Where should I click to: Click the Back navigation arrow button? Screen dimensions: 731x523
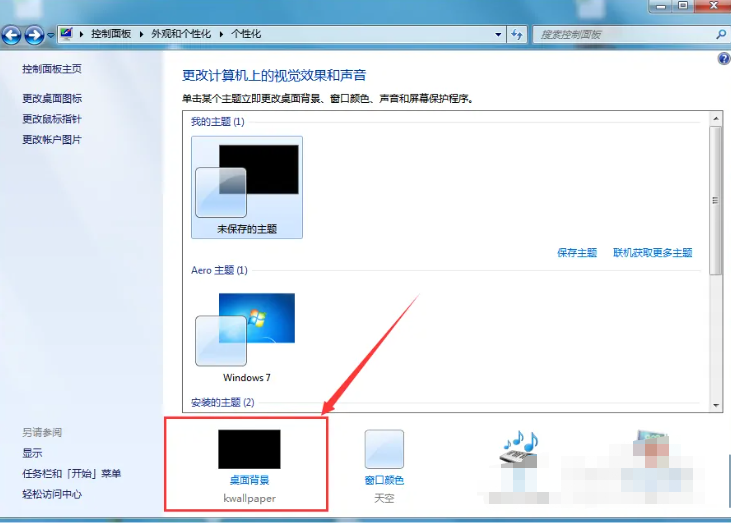point(12,35)
